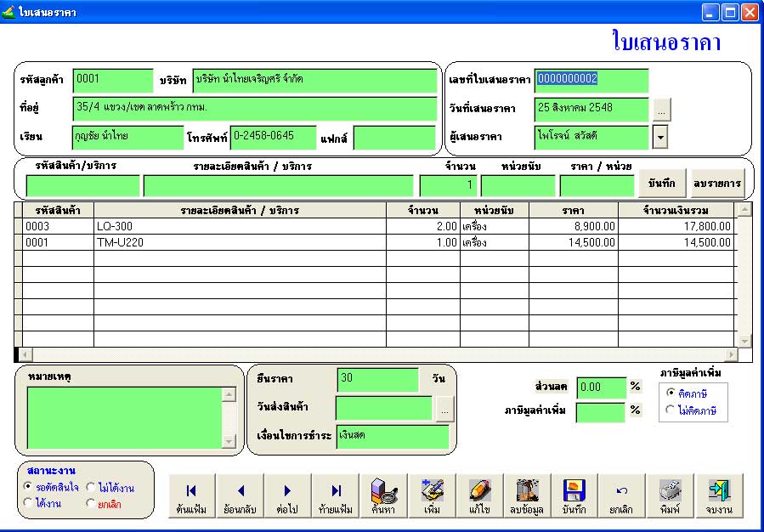764x532 pixels.
Task: Set job status to ได้งาน
Action: 29,503
